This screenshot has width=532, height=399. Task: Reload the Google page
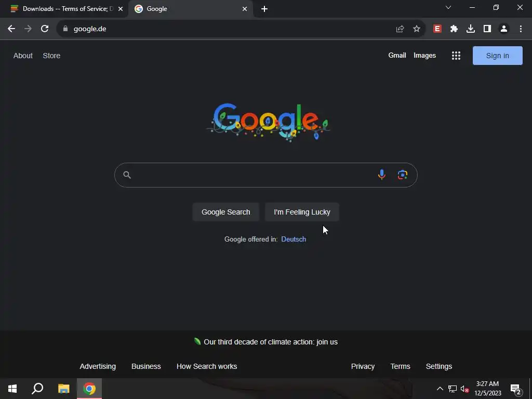click(x=45, y=29)
